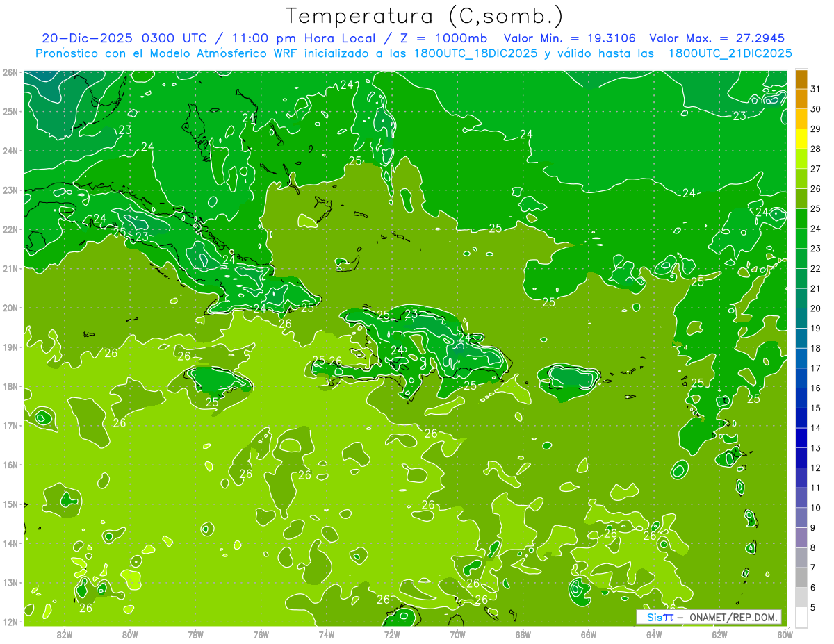The image size is (834, 644).
Task: Click the "72W" longitude axis label
Action: pyautogui.click(x=392, y=634)
